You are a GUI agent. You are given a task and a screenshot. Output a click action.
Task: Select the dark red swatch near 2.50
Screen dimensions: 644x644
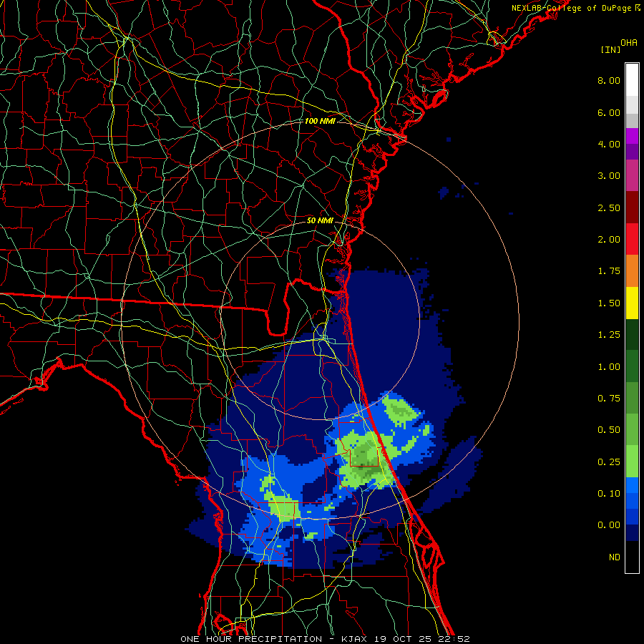(632, 207)
